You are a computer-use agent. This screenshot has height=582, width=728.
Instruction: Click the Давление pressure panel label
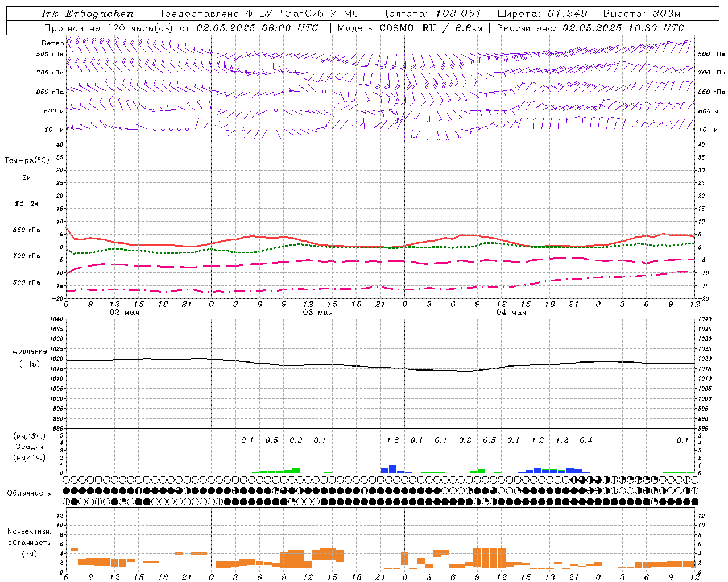30,351
